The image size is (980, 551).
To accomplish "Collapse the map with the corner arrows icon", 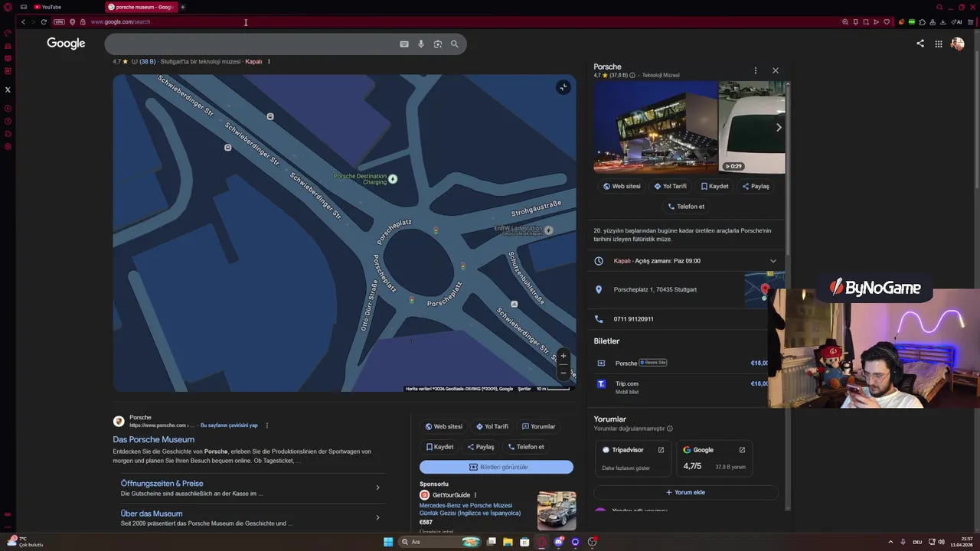I will click(x=563, y=87).
